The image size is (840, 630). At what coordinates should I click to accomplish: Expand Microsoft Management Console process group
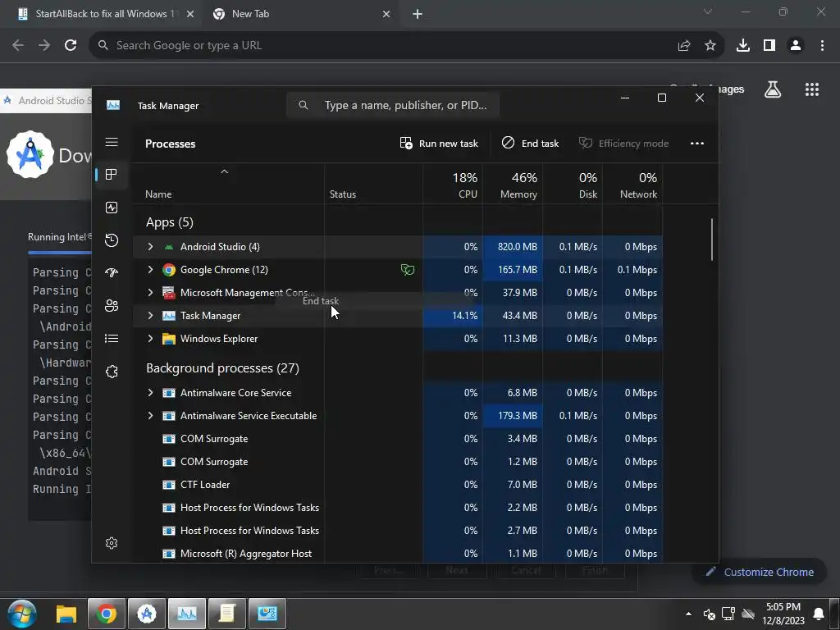click(151, 293)
